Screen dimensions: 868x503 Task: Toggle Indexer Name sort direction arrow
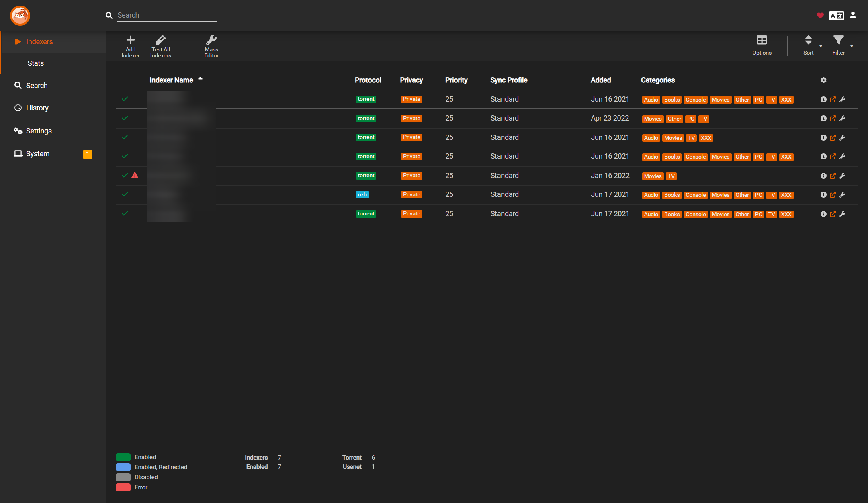click(x=201, y=79)
